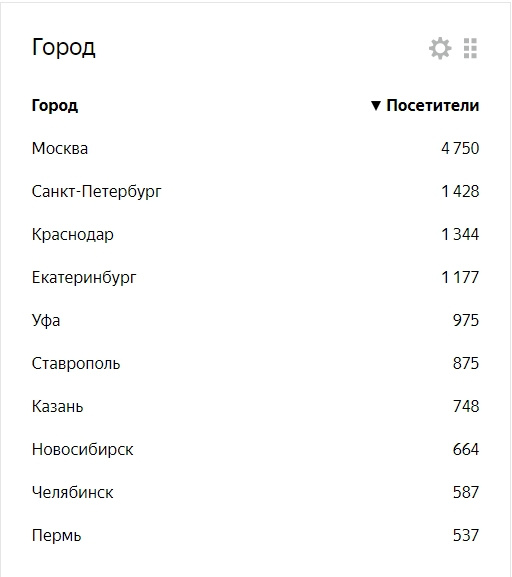512x577 pixels.
Task: Open widget settings gear icon
Action: tap(440, 48)
